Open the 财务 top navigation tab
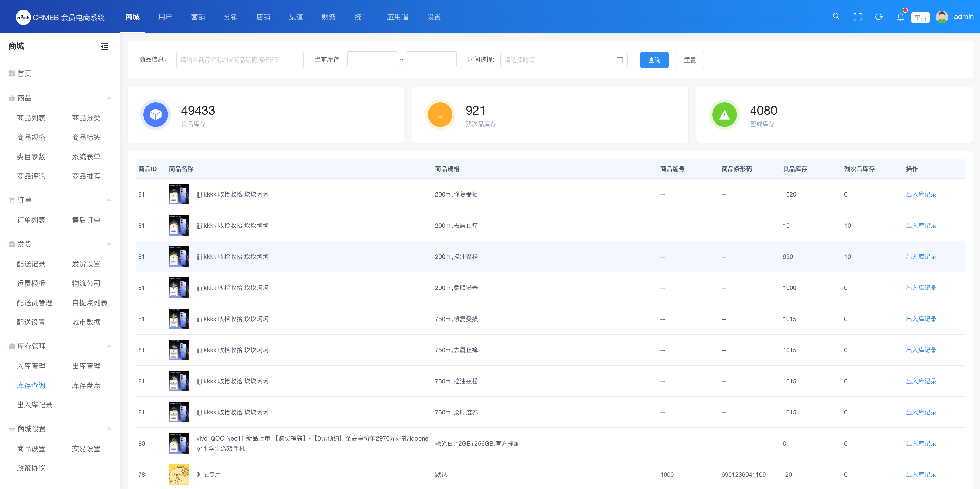Viewport: 980px width, 489px height. [x=328, y=17]
